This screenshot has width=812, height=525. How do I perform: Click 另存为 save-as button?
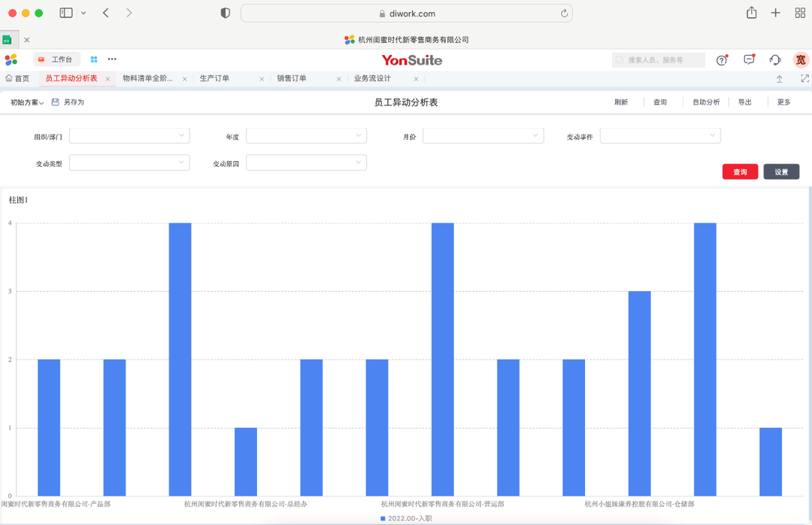(68, 102)
